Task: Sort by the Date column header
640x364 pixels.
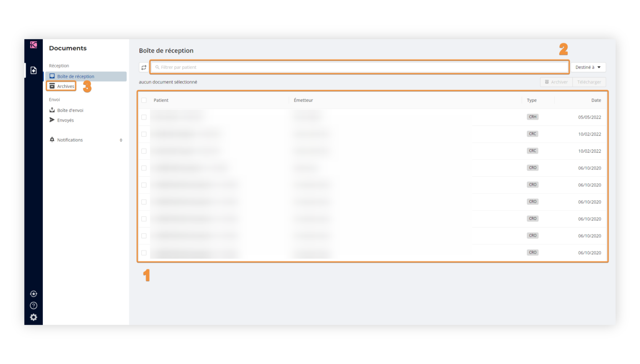Action: point(596,100)
